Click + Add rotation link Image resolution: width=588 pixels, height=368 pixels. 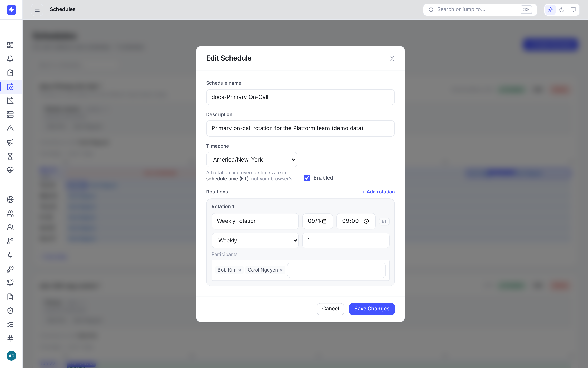point(378,192)
